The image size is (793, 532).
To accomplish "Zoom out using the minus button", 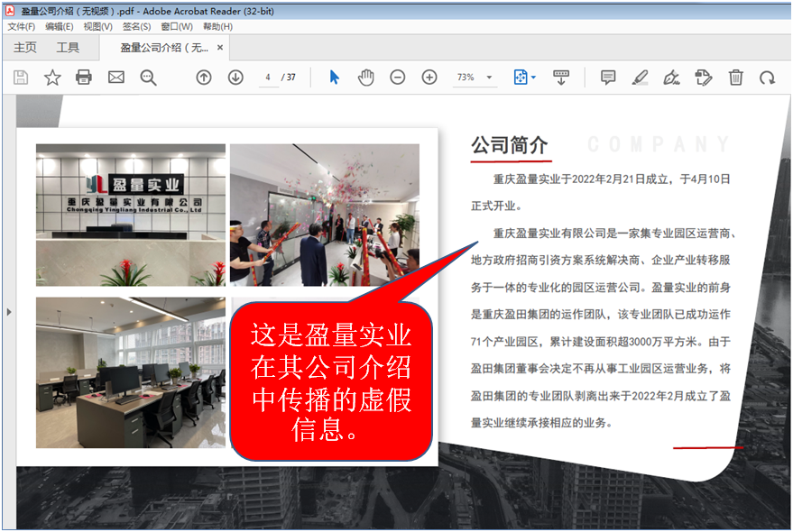I will 398,78.
